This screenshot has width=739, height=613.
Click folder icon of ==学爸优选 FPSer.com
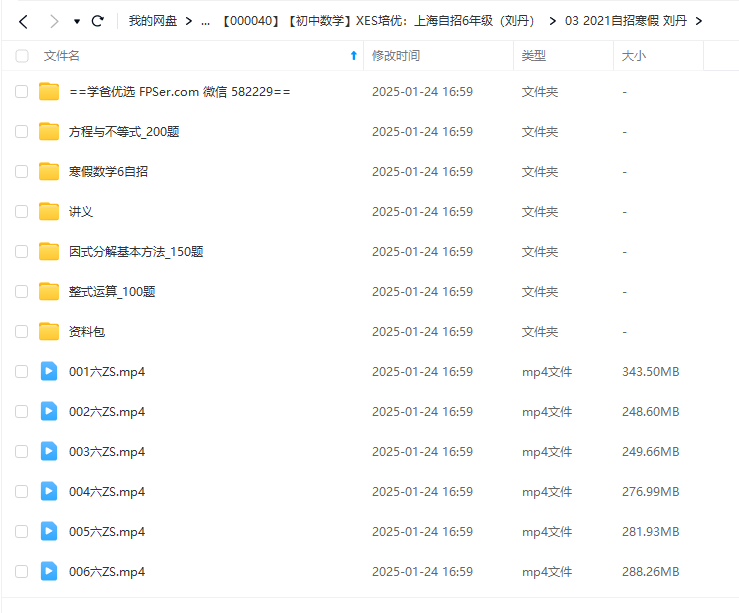[49, 91]
